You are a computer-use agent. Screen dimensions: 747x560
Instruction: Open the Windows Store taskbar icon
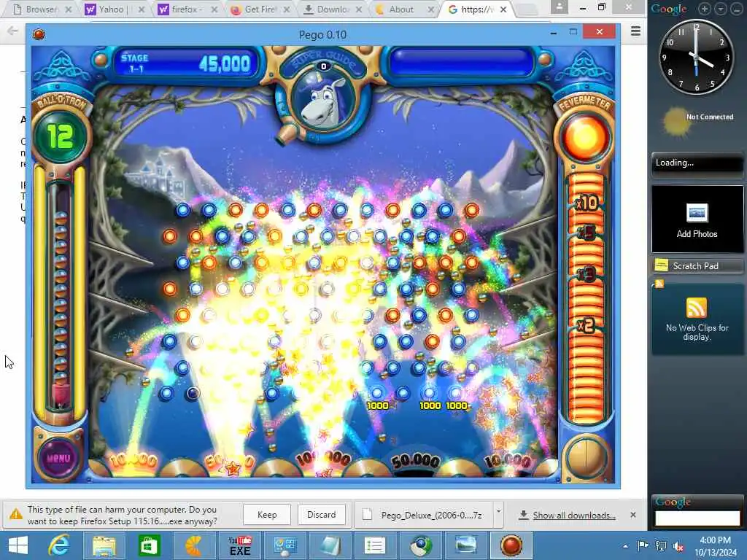149,545
